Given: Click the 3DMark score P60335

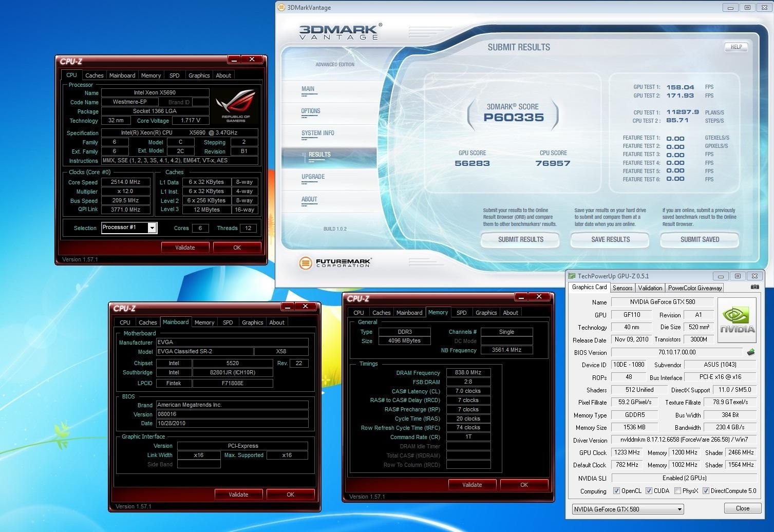Looking at the screenshot, I should point(513,118).
